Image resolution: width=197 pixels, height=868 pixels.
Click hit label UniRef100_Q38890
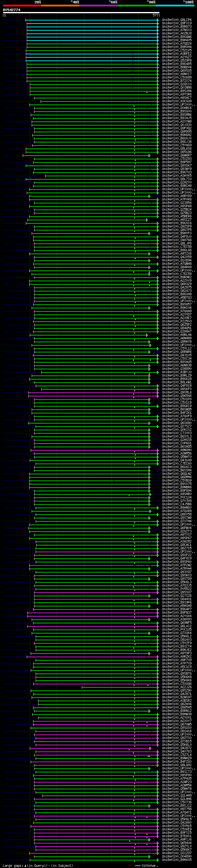(x=177, y=369)
